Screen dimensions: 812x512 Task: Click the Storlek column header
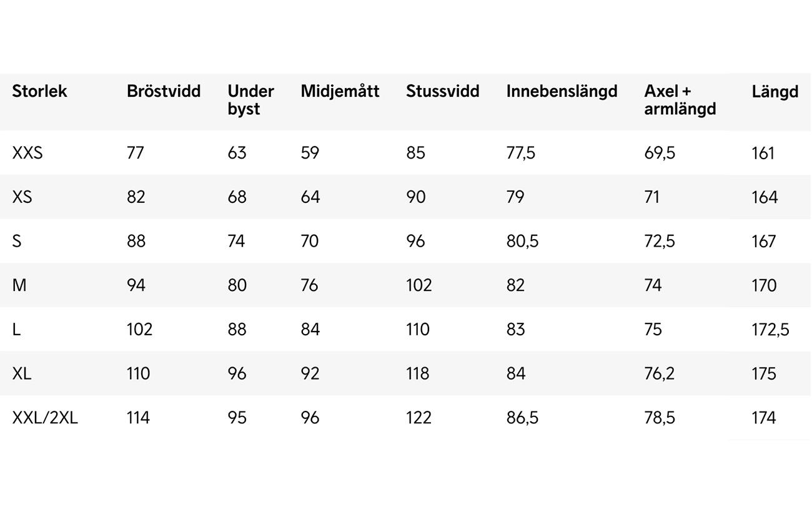click(x=39, y=91)
